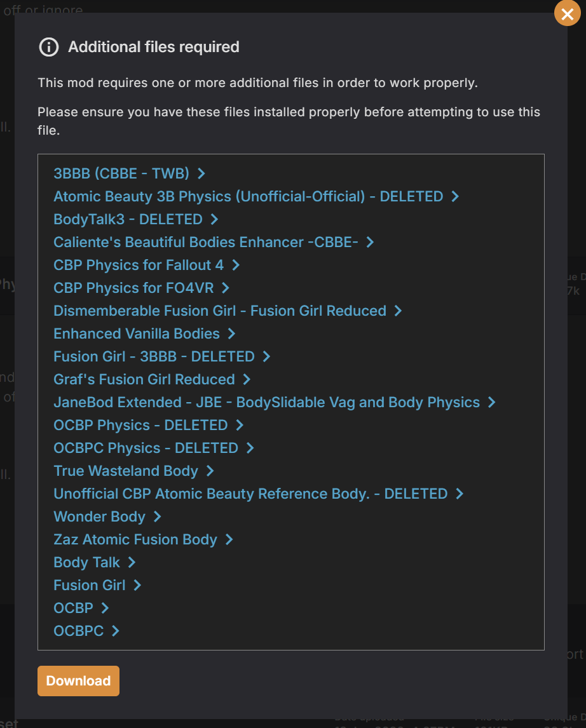Open the 3BBB (CBBE - TWB) link
Viewport: 586px width, 728px height.
coord(121,173)
